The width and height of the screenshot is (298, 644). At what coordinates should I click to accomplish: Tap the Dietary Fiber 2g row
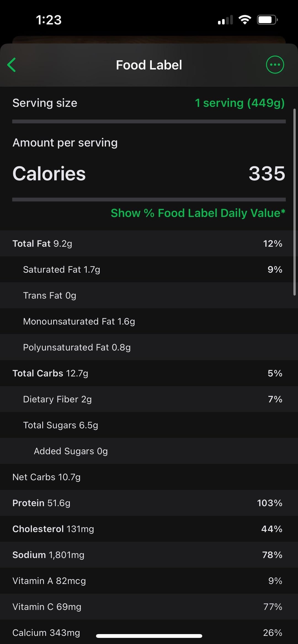(148, 399)
